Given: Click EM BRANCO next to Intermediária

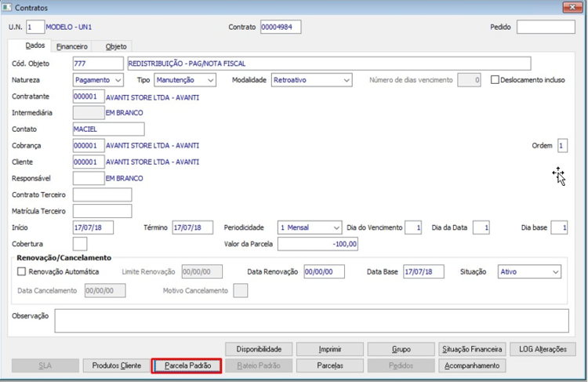Looking at the screenshot, I should [x=124, y=113].
